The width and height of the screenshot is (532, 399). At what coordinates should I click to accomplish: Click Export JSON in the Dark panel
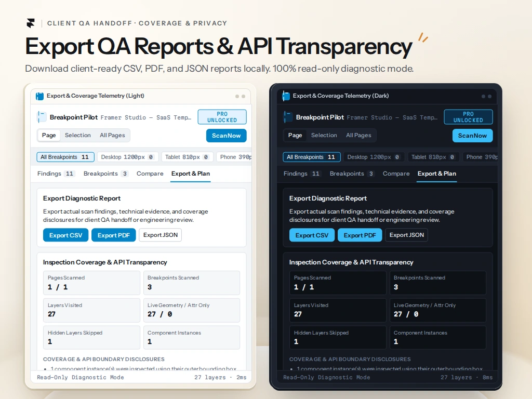(407, 235)
